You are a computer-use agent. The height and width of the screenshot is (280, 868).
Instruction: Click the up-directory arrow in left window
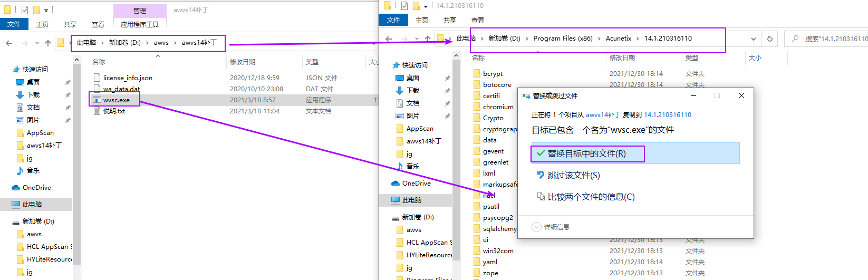48,43
